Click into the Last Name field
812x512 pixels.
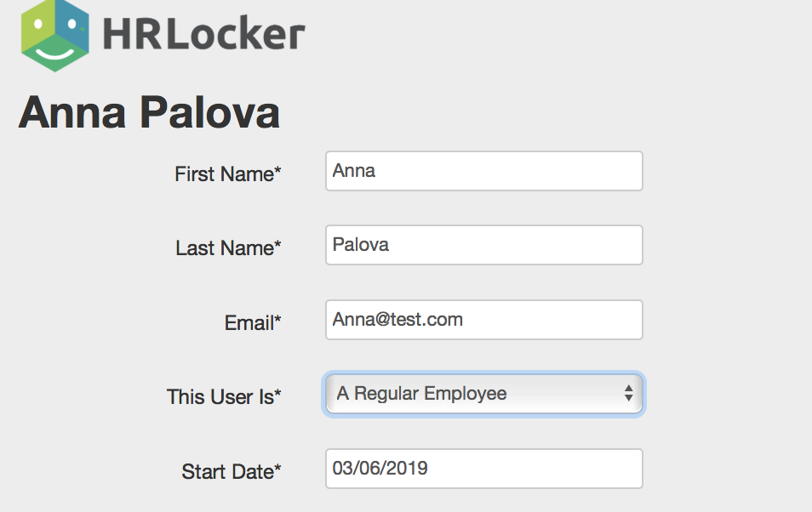[483, 245]
